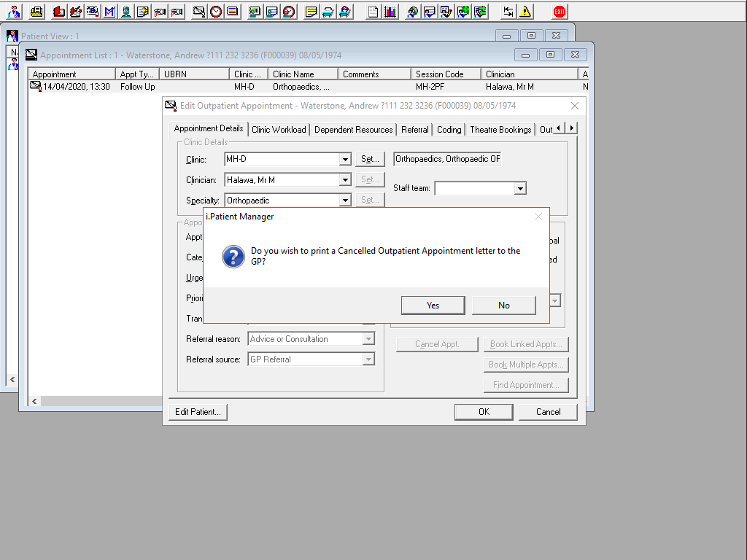
Task: Click the crossed envelope with pencil toolbar icon
Action: click(x=199, y=12)
